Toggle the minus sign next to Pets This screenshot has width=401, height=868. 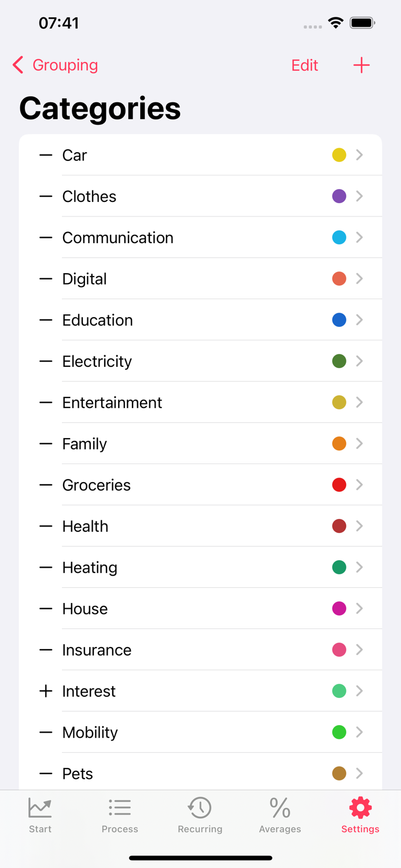45,774
